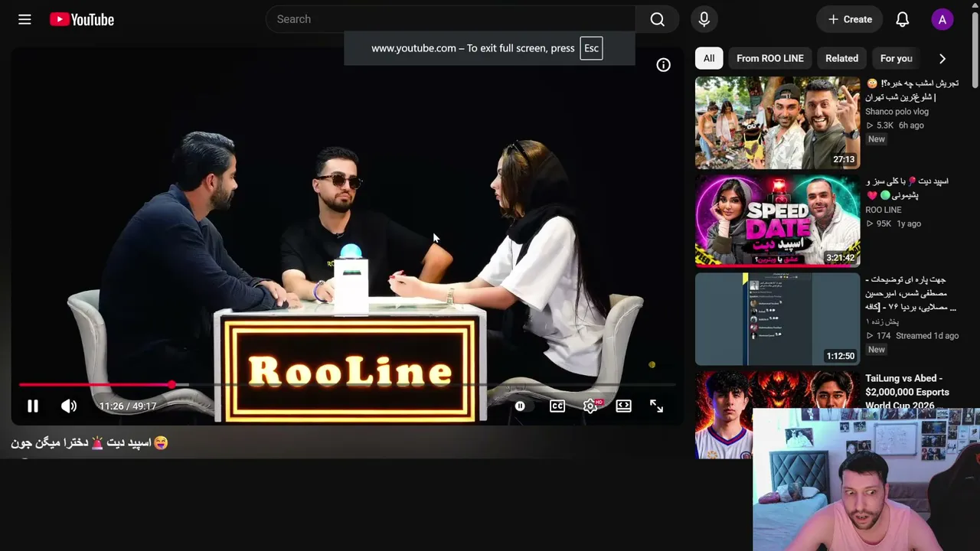Select the From ROO LINE chip
Viewport: 980px width, 551px height.
pyautogui.click(x=770, y=58)
